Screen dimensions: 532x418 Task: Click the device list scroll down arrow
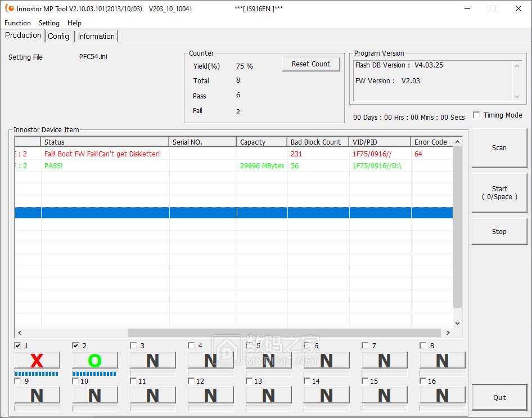point(457,323)
